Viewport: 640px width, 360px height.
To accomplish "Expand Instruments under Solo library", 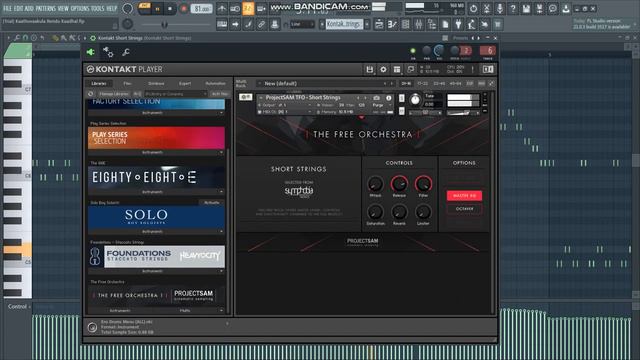I will tap(156, 231).
